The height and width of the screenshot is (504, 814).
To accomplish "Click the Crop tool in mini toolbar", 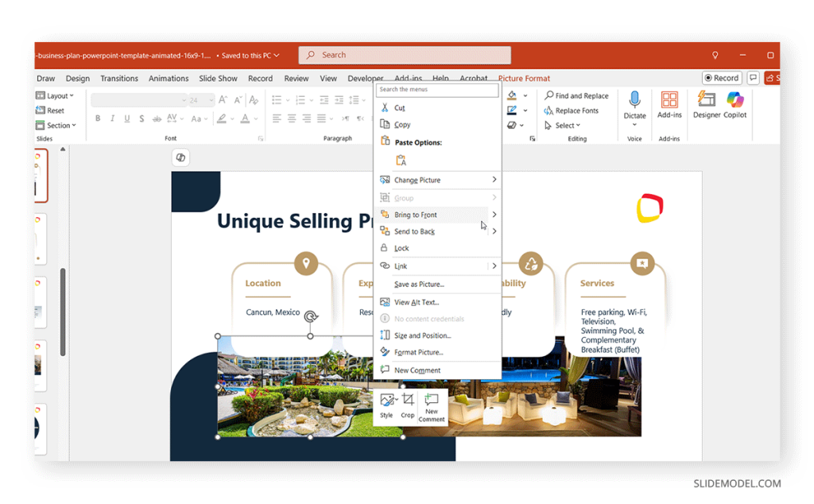I will click(407, 405).
